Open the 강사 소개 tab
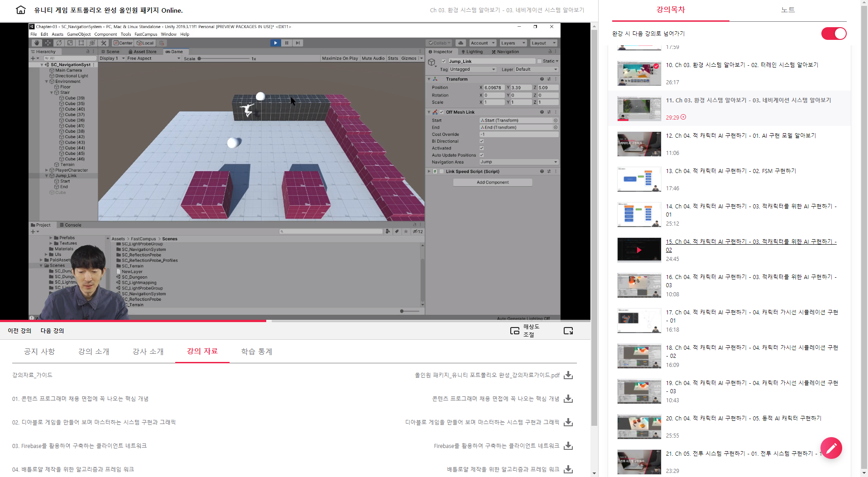Screen dimensions: 868x477 148,352
